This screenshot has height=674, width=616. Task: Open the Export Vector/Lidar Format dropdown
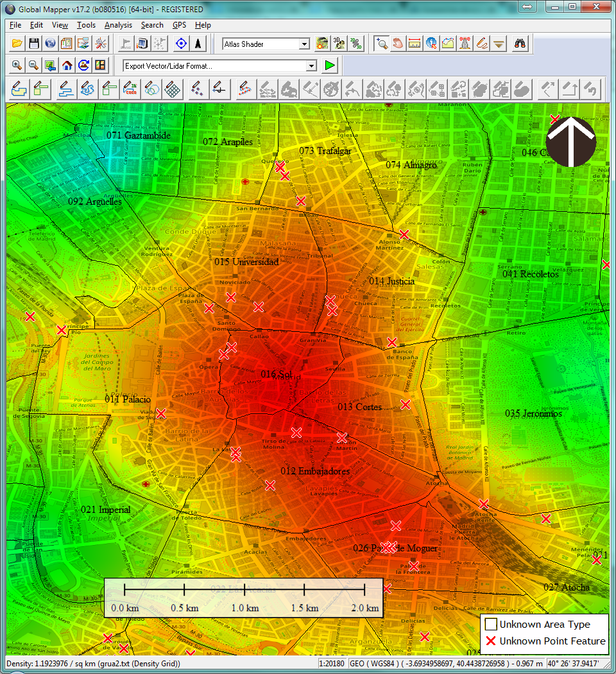point(311,65)
